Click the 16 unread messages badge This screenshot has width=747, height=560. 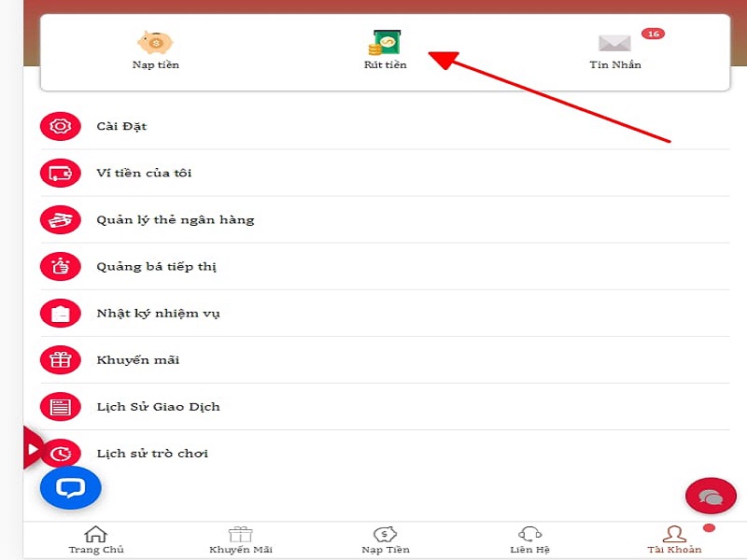click(653, 34)
